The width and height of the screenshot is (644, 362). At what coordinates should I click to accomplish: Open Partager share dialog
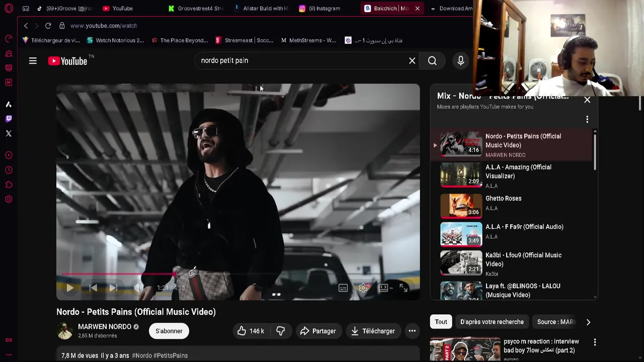pos(318,331)
